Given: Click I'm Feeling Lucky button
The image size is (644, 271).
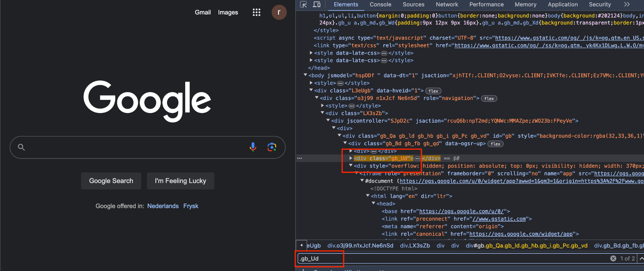Looking at the screenshot, I should click(x=180, y=181).
